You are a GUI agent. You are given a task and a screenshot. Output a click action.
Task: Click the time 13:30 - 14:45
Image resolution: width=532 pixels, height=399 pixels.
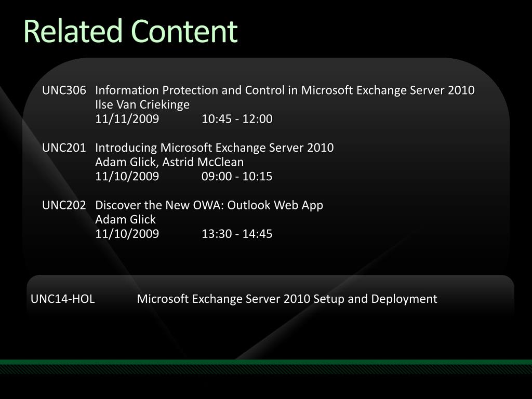237,234
